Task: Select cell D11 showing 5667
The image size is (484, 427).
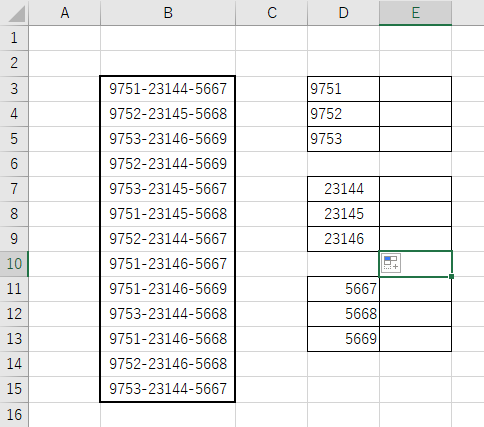Action: [x=343, y=289]
